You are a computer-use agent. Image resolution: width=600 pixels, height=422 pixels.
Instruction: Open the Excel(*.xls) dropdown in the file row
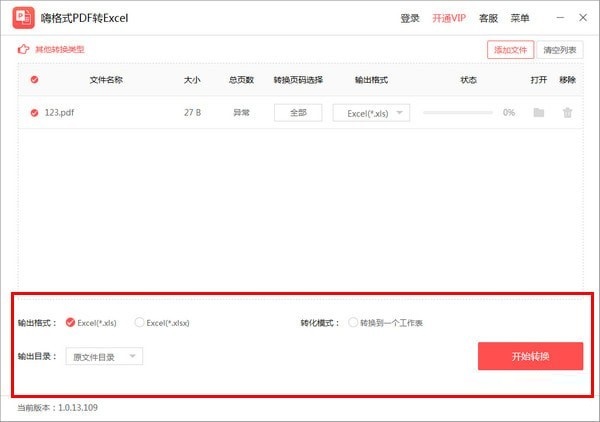371,113
